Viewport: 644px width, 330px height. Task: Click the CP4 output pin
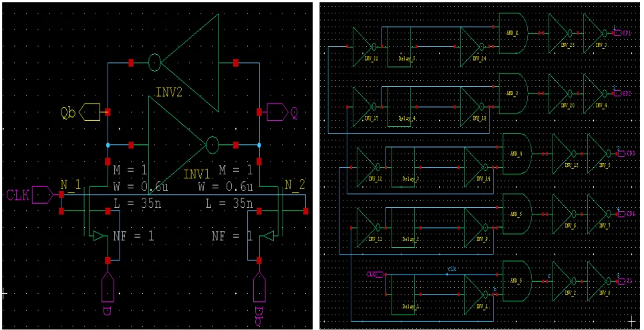click(622, 214)
